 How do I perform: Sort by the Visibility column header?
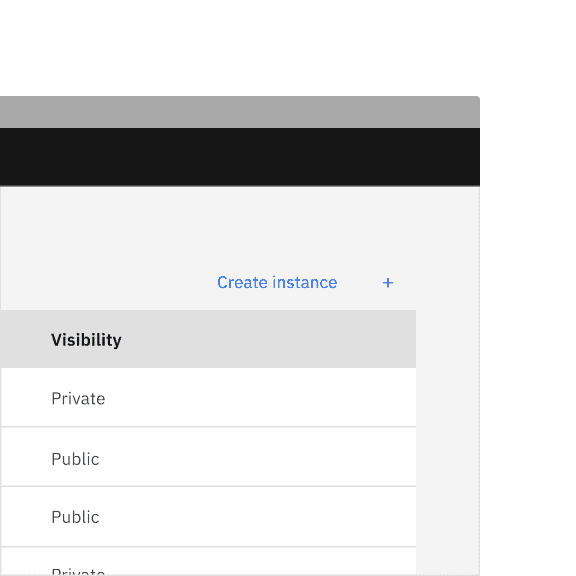click(86, 340)
